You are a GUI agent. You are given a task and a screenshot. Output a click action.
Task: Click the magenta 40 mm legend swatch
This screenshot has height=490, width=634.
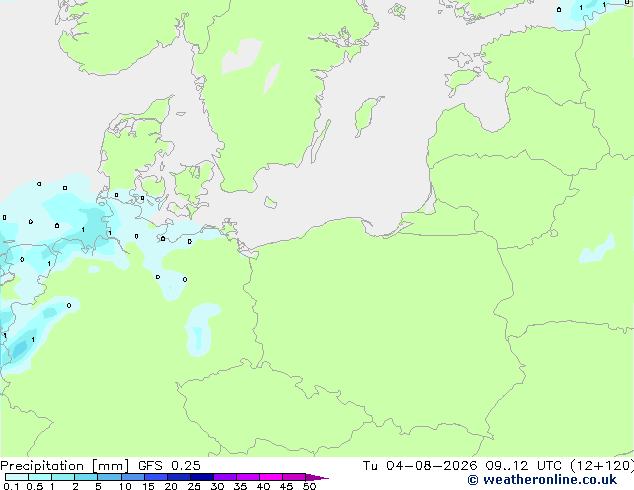[271, 477]
